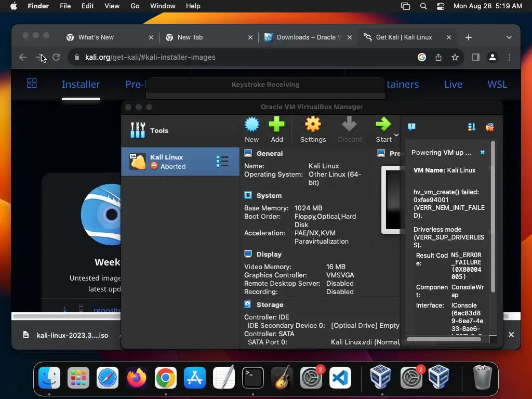Select the Kali Linux VM entry
Screen dimensions: 532x399
(x=180, y=162)
